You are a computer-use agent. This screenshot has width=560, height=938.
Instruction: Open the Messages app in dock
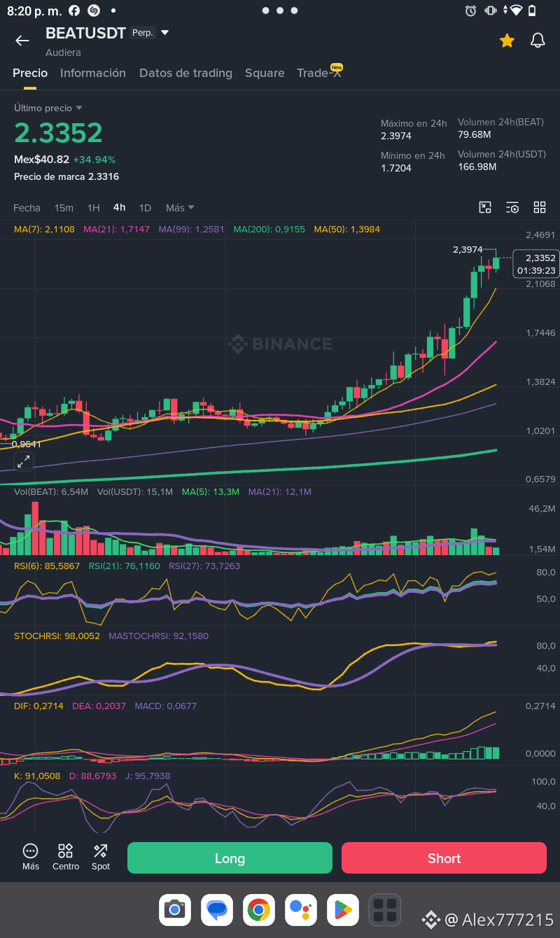click(x=217, y=910)
